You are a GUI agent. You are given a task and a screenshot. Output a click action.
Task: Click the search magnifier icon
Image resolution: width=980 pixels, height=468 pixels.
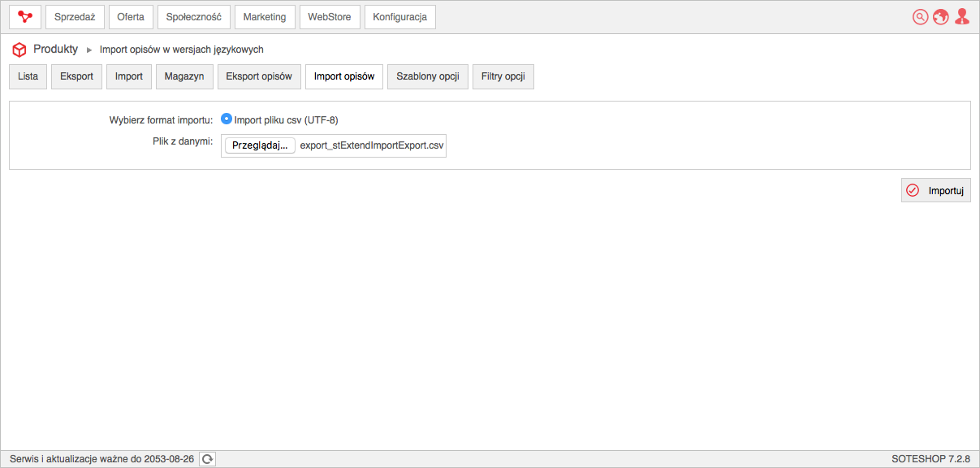[x=920, y=17]
